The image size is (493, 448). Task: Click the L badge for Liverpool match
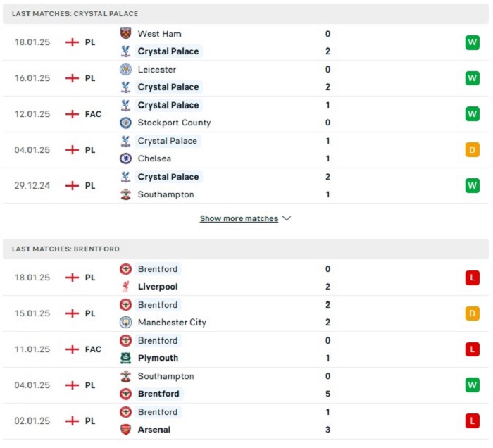click(x=473, y=278)
